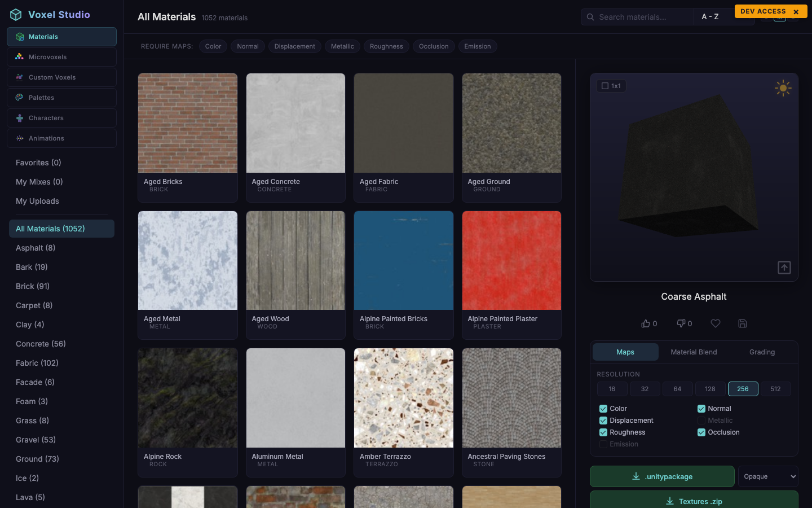Open the Grading tab
This screenshot has height=508, width=812.
[x=762, y=352]
